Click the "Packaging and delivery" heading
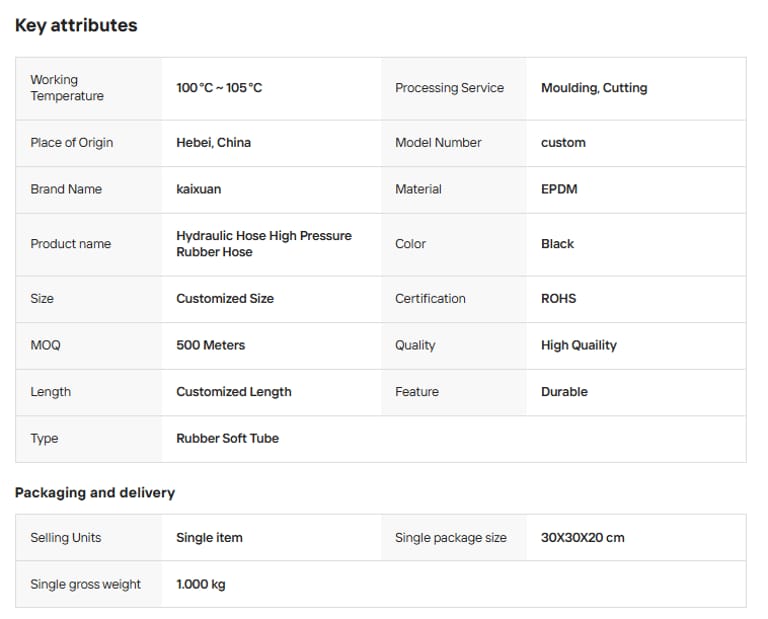 tap(95, 492)
